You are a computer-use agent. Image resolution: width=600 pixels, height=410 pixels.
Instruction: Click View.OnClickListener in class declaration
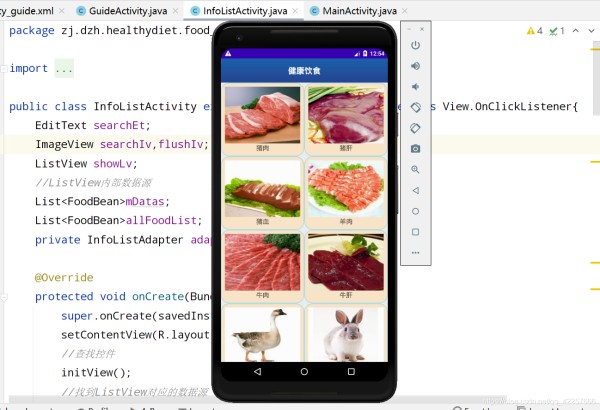coord(507,106)
